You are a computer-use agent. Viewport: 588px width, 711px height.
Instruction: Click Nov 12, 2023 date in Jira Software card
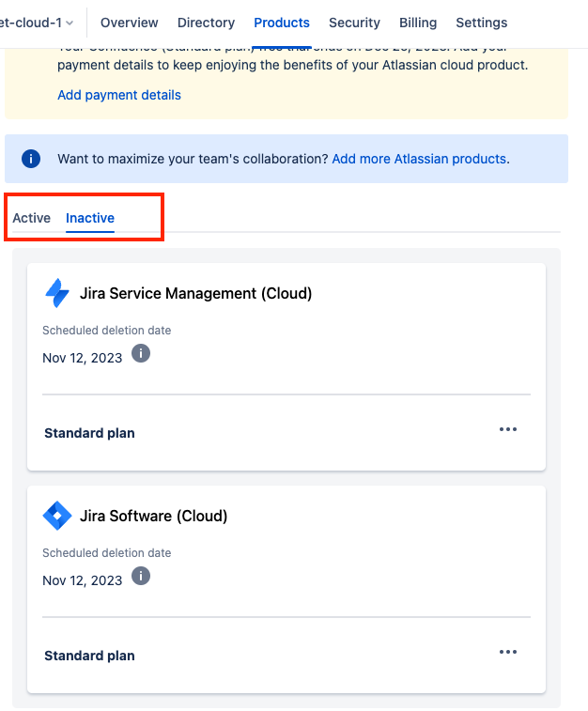82,580
